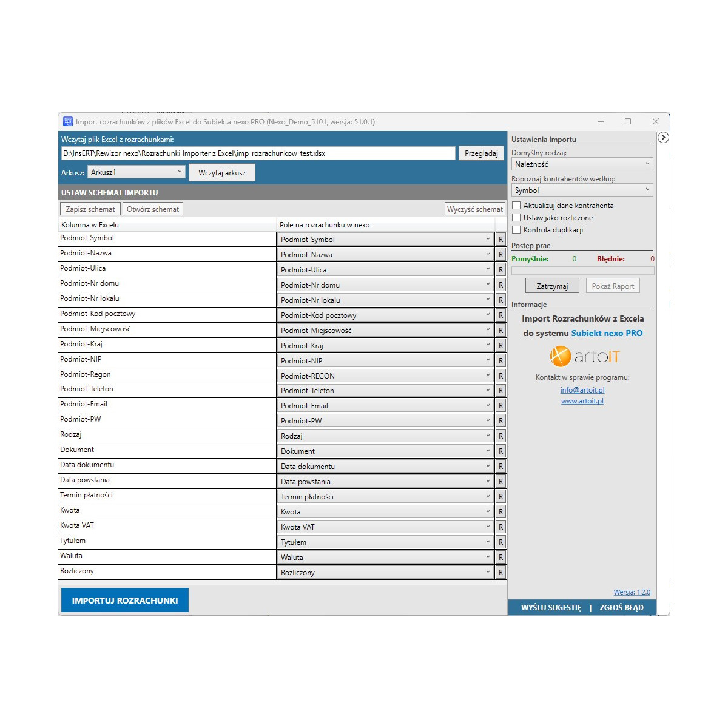Click IMPORTUJ ROZRACHUNKI button
Image resolution: width=728 pixels, height=728 pixels.
point(125,600)
